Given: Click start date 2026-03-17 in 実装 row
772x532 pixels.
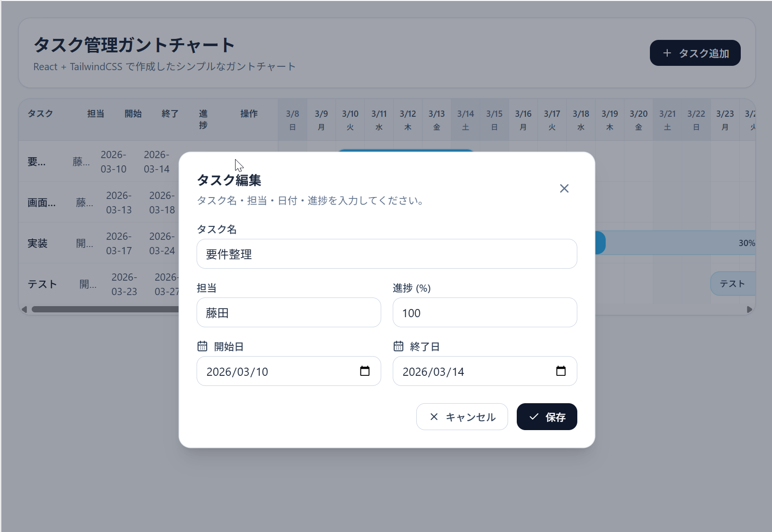Looking at the screenshot, I should (x=119, y=243).
